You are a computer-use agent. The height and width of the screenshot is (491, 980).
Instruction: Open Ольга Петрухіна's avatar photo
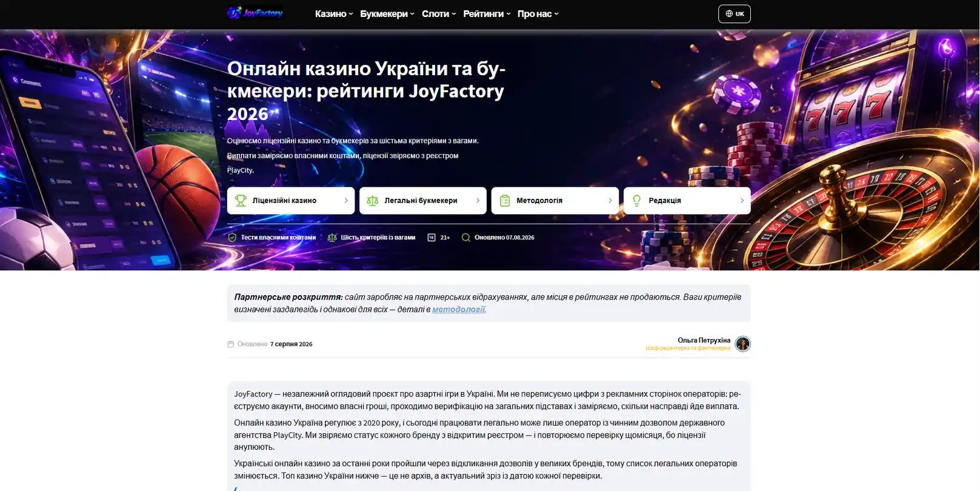pos(742,344)
